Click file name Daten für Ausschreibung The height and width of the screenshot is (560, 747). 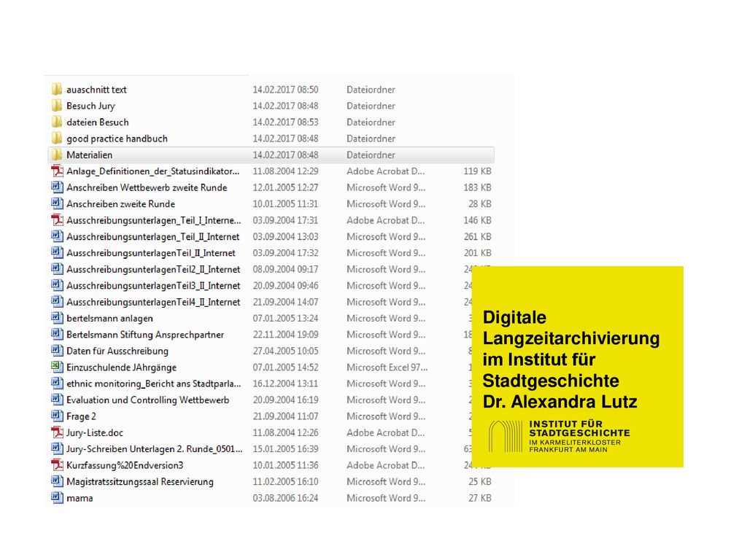pyautogui.click(x=117, y=351)
